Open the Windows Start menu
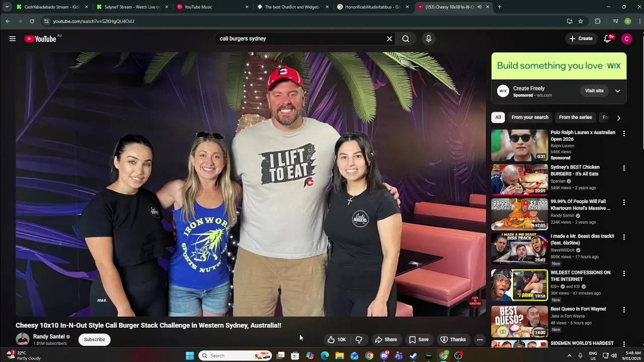644x362 pixels. click(190, 355)
